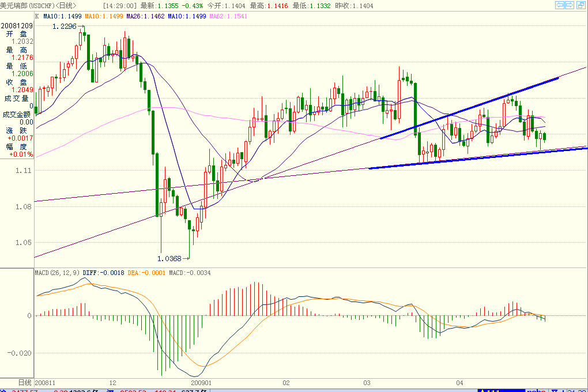Select the orange MA10:1.1499 indicator label
Screen dimensions: 588x392
click(104, 16)
